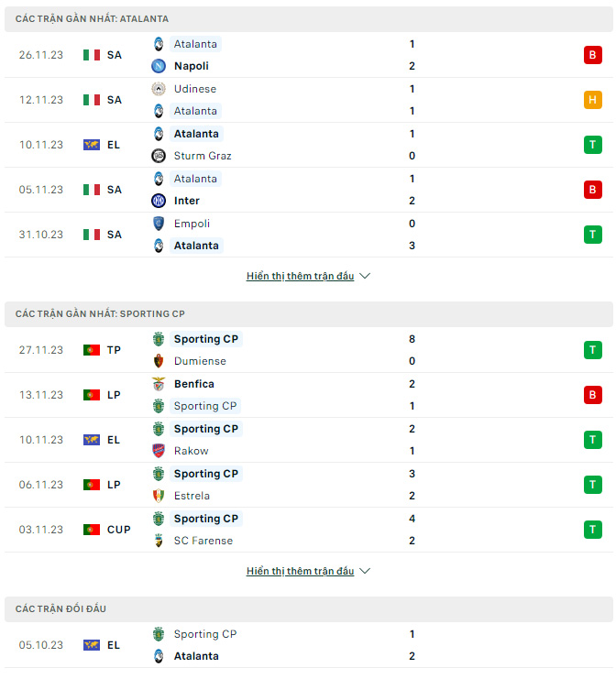Screen dimensions: 616x679
Task: Expand more Sporting CP matches chevron
Action: coord(365,571)
